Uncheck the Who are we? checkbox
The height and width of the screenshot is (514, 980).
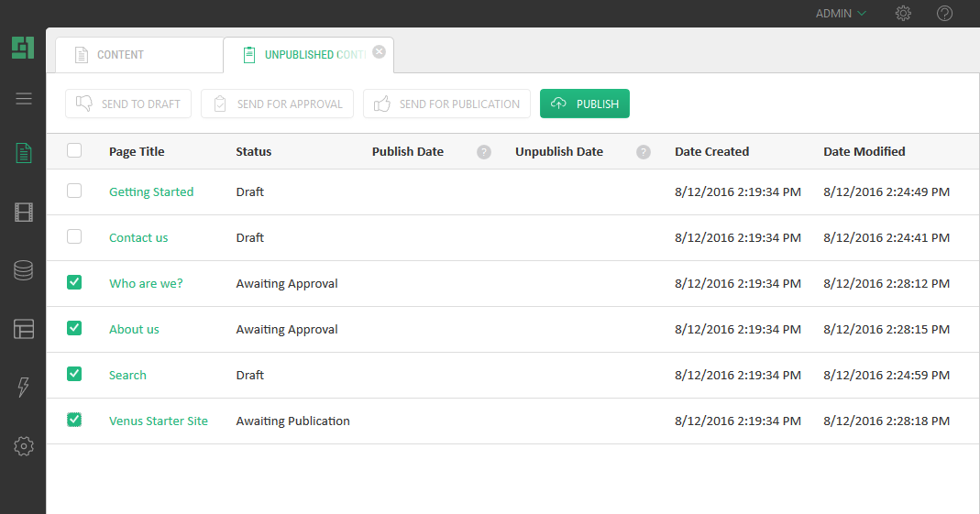click(74, 282)
